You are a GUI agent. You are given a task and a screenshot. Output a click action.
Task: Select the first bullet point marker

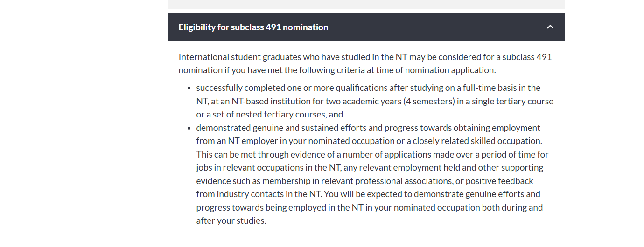tap(189, 88)
